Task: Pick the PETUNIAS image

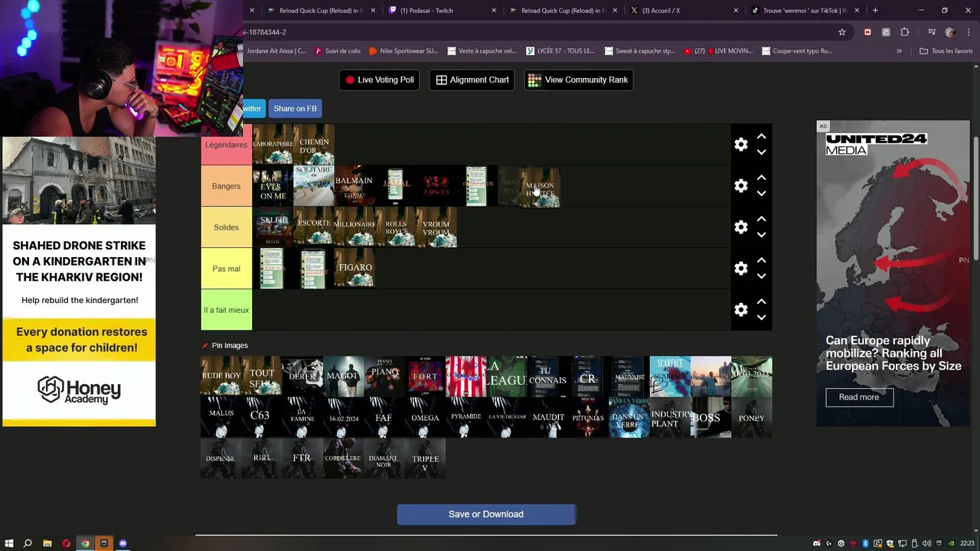Action: click(588, 417)
